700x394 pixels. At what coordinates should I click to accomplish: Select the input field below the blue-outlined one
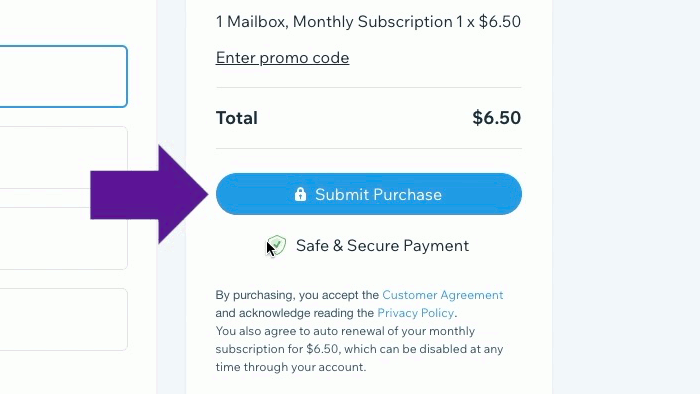63,157
